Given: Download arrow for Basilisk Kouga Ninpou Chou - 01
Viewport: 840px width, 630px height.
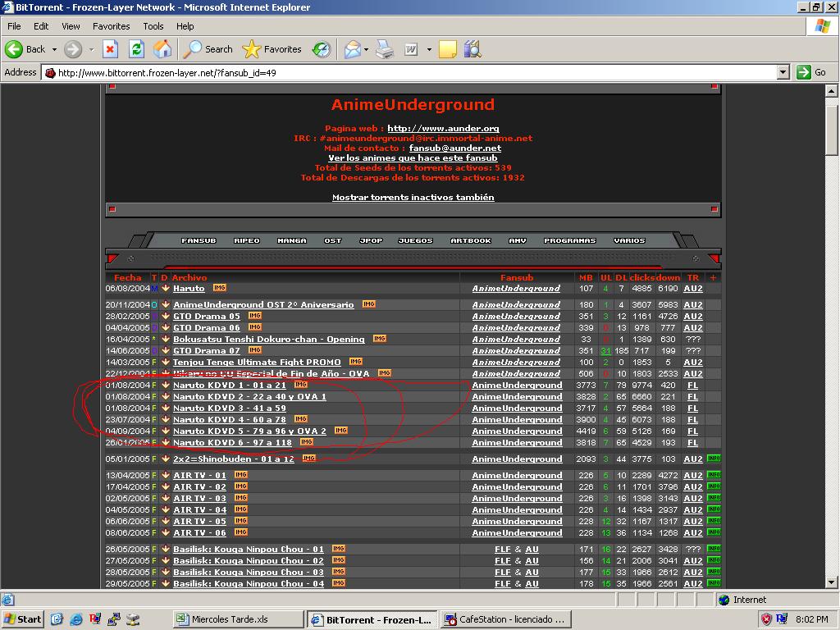Looking at the screenshot, I should pos(166,549).
